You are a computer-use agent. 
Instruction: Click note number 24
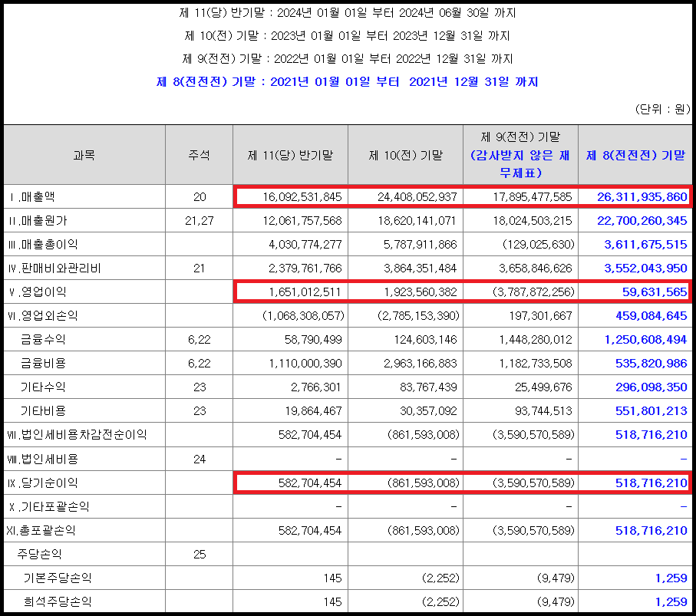pos(200,460)
